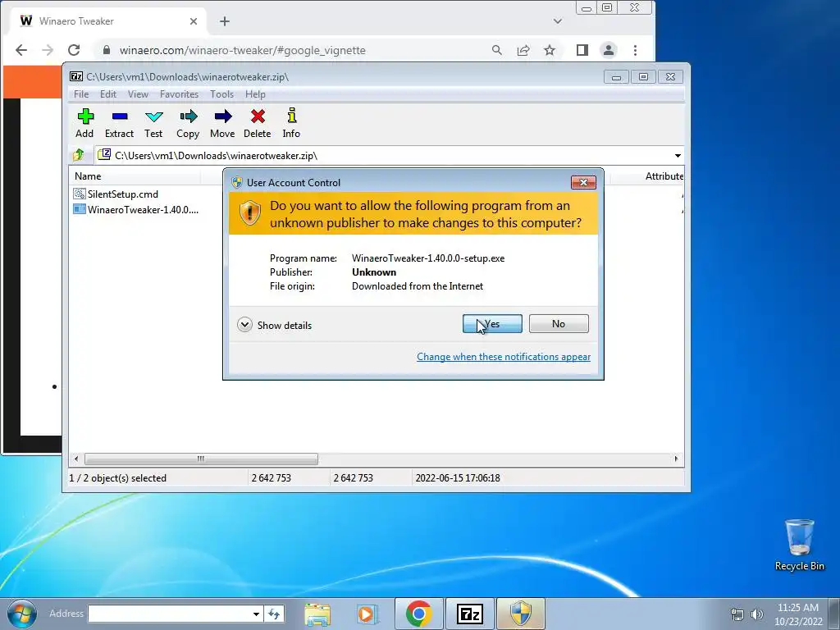This screenshot has height=630, width=840.
Task: Click the scrollbar right arrow in 7-Zip
Action: pyautogui.click(x=676, y=459)
